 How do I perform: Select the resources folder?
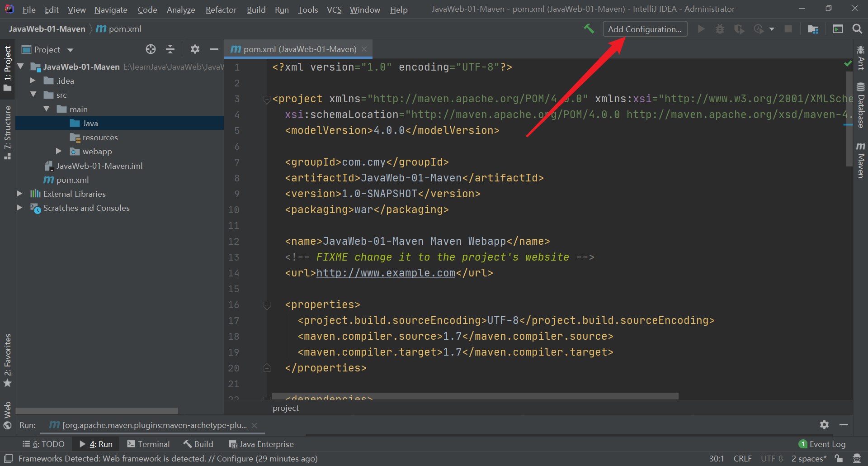pyautogui.click(x=100, y=137)
